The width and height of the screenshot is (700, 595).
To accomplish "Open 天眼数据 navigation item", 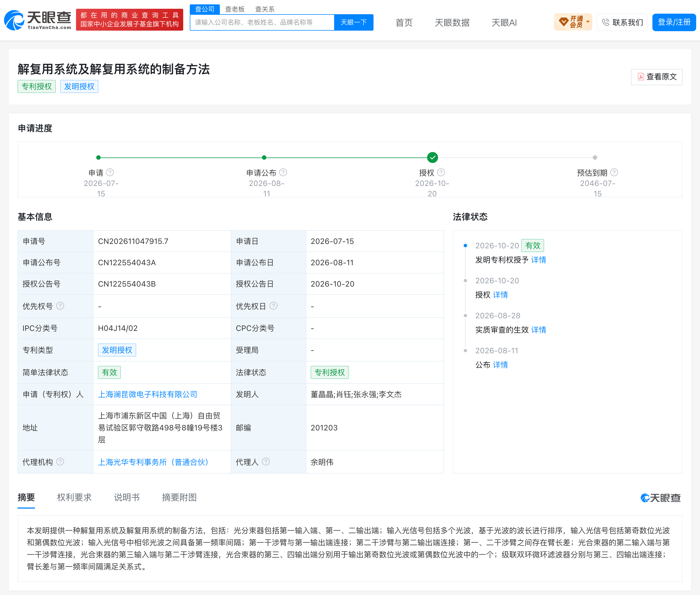I will [452, 23].
